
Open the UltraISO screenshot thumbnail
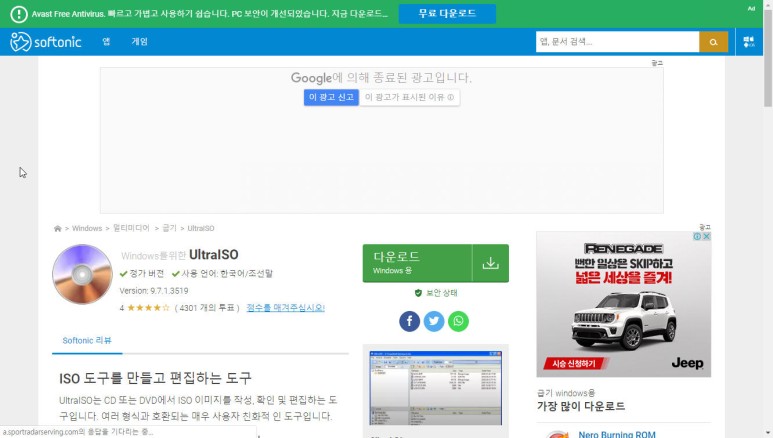[x=436, y=388]
